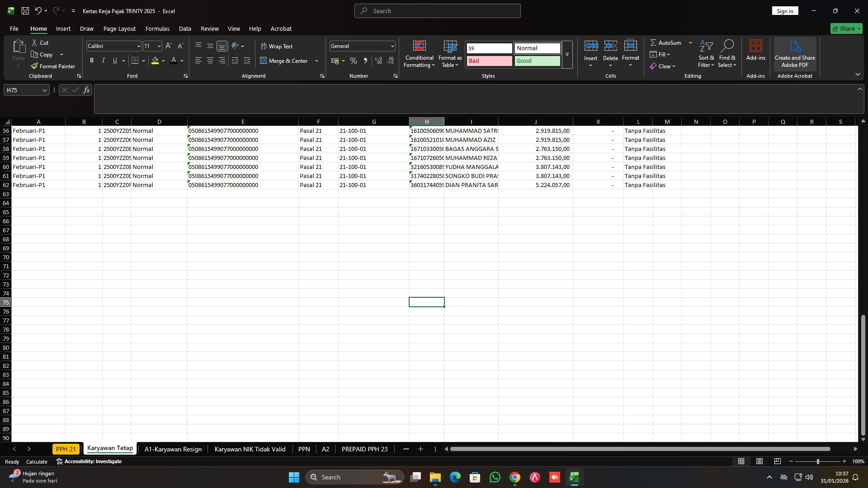The width and height of the screenshot is (868, 488).
Task: Open the Fill Color dropdown arrow
Action: pos(163,61)
